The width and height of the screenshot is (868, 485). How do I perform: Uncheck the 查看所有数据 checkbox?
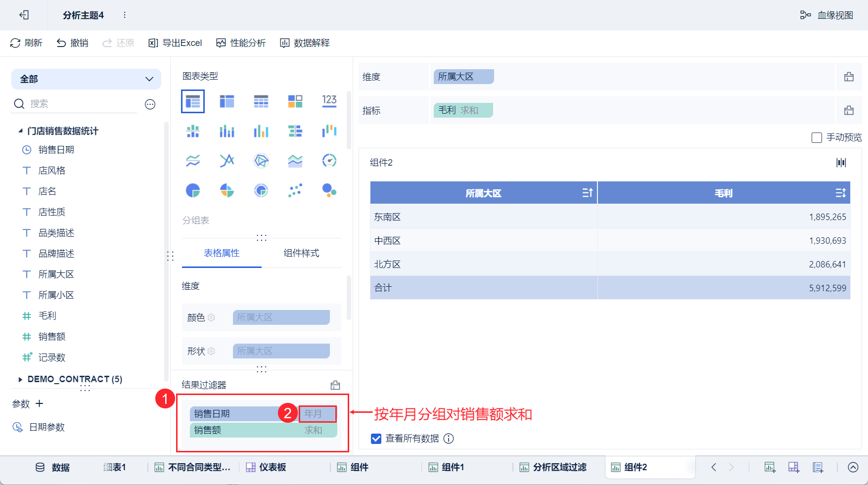point(376,439)
